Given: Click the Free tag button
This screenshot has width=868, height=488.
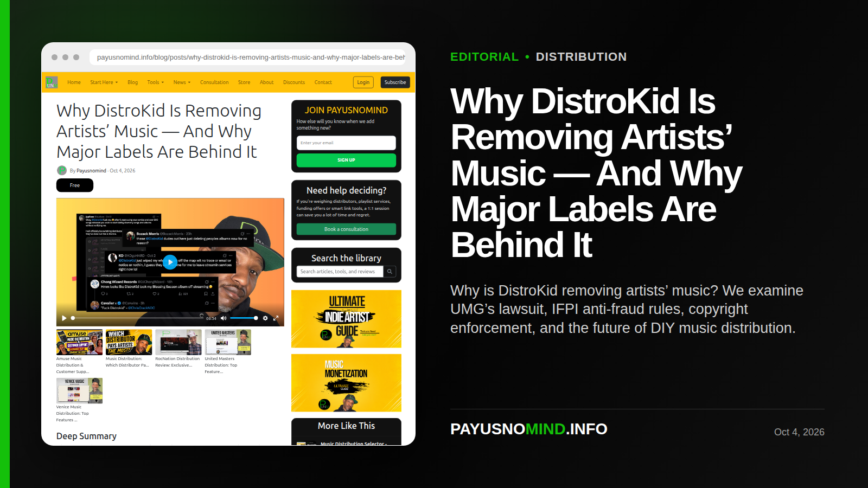Looking at the screenshot, I should [75, 185].
